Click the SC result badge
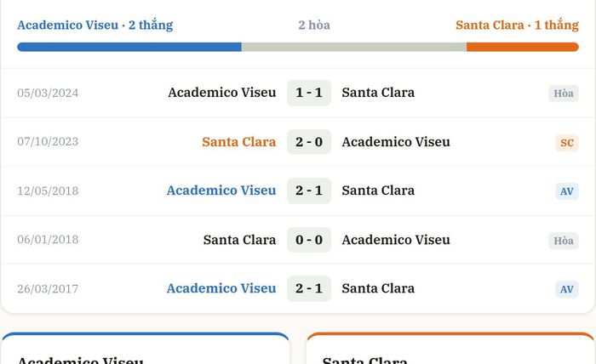The height and width of the screenshot is (364, 596). tap(567, 143)
